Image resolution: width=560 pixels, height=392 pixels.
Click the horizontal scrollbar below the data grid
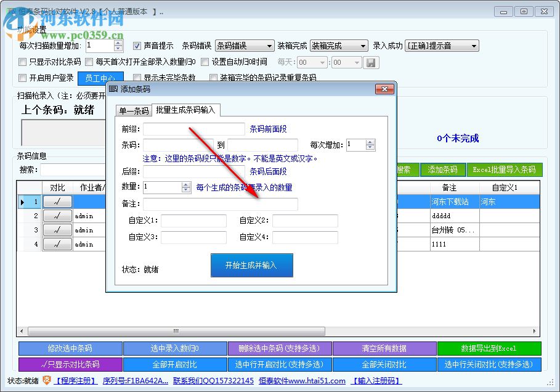[175, 332]
